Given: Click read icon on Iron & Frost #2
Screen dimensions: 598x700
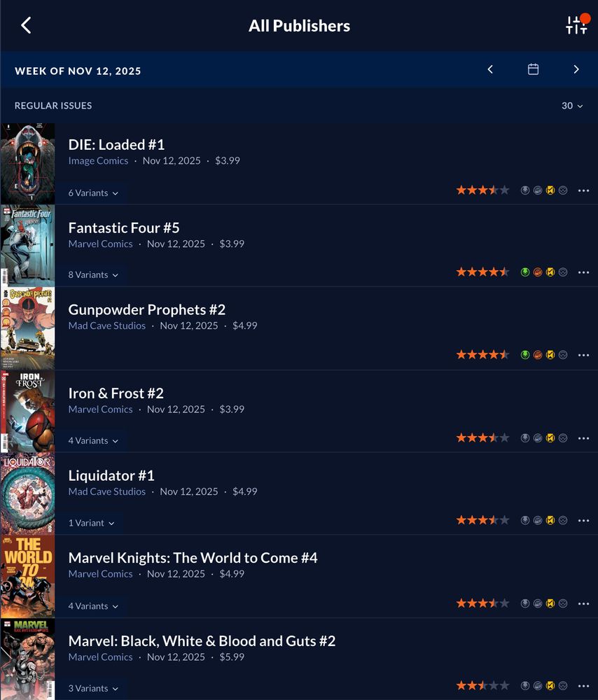Looking at the screenshot, I should [550, 438].
